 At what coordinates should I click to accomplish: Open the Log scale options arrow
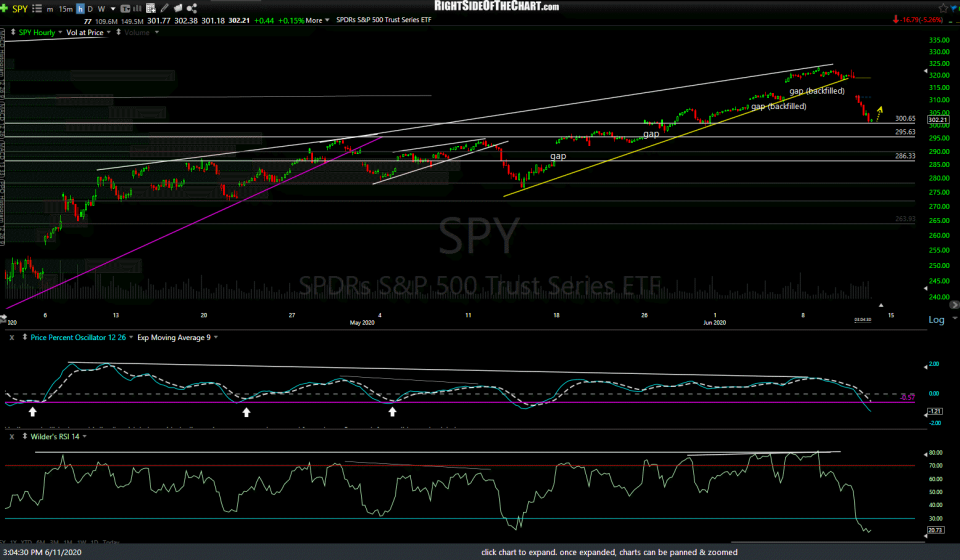tap(954, 319)
